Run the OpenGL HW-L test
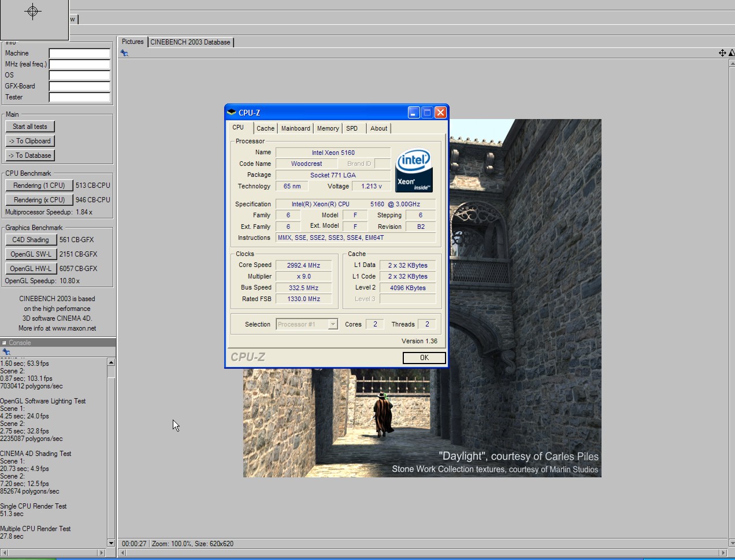 click(31, 269)
